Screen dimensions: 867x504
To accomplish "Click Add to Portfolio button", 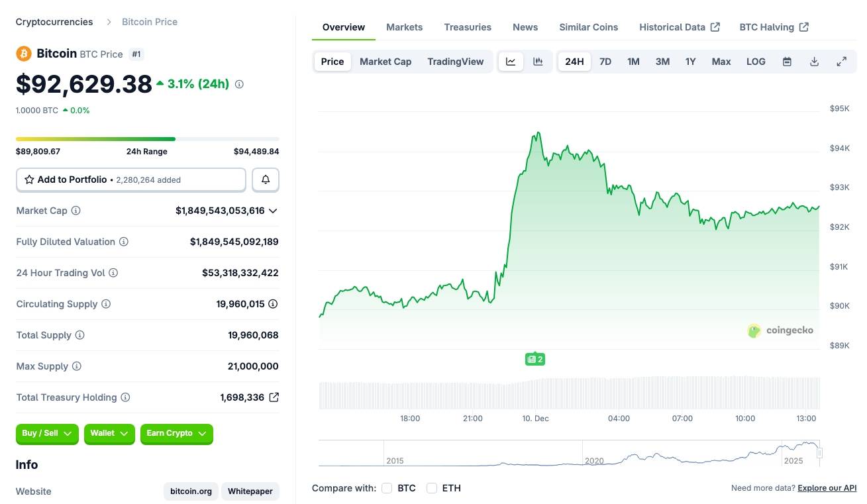I will [x=131, y=179].
